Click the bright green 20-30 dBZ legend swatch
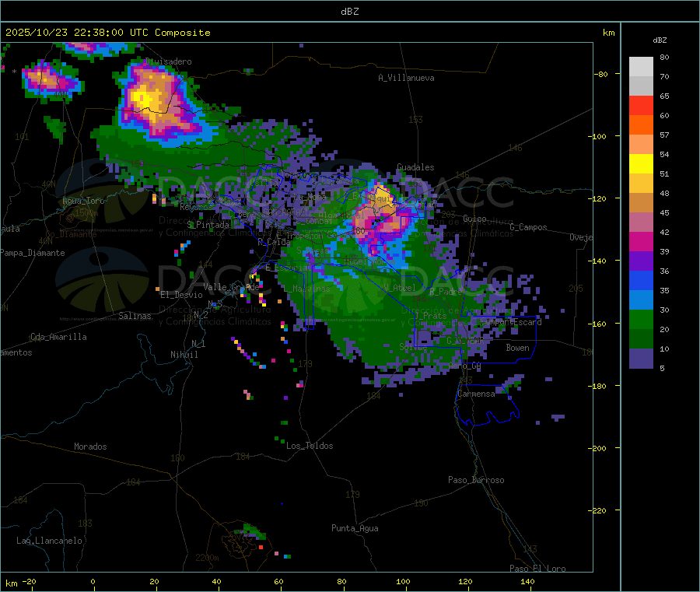Image resolution: width=700 pixels, height=592 pixels. (641, 319)
